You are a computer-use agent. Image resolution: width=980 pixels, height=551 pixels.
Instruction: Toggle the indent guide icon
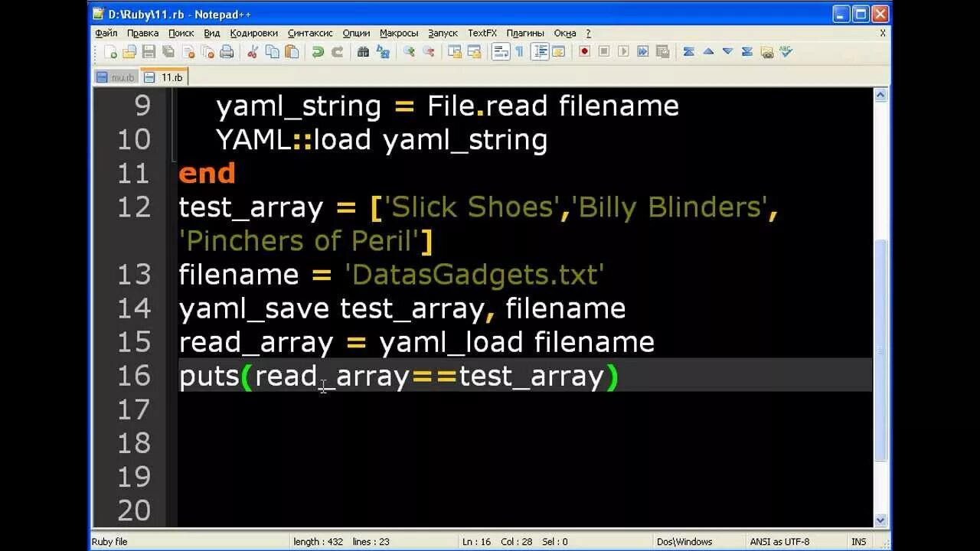[x=540, y=52]
